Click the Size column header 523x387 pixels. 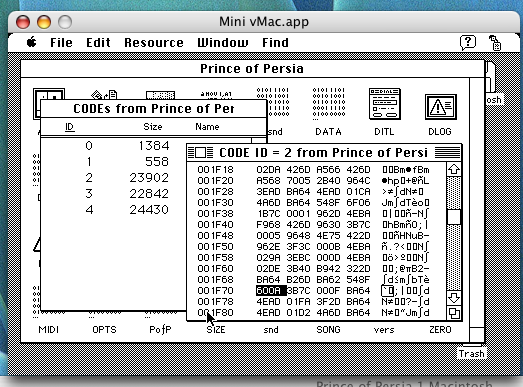coord(153,127)
